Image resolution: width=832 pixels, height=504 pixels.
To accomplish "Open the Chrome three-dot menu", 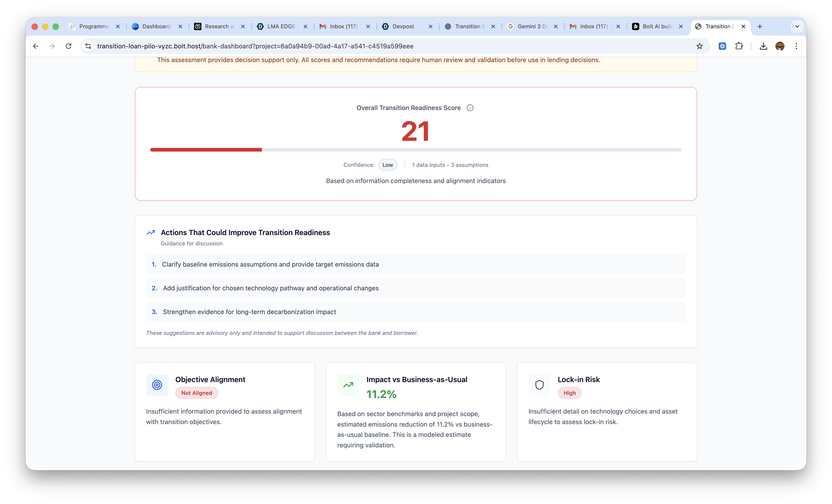I will point(796,46).
